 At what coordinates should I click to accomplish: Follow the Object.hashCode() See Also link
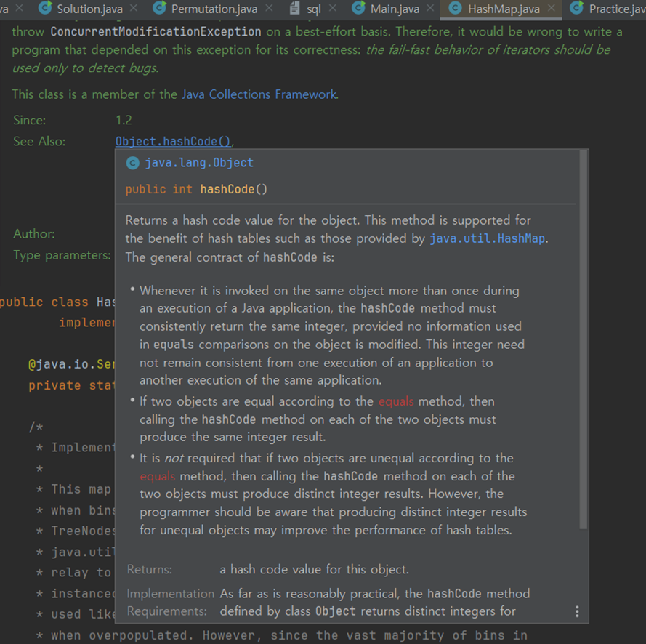point(173,141)
